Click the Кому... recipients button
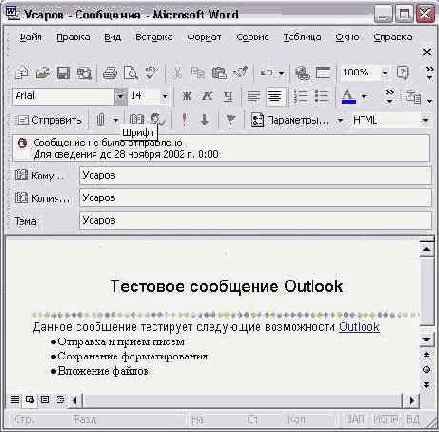This screenshot has height=432, width=439. point(39,175)
